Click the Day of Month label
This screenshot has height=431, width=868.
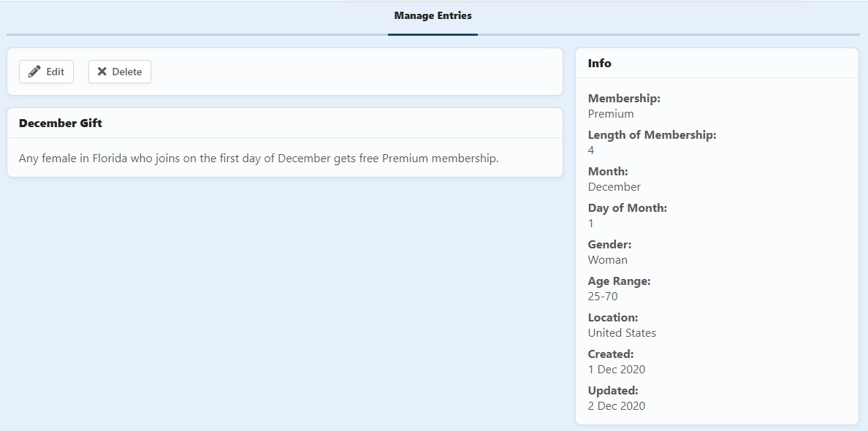(627, 208)
